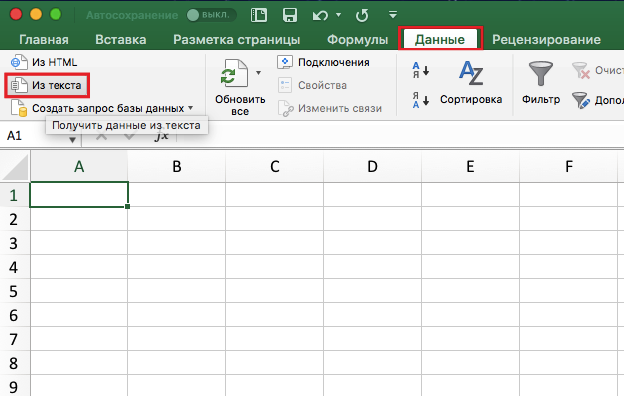
Task: Click the yellow minimize window button
Action: pyautogui.click(x=36, y=15)
